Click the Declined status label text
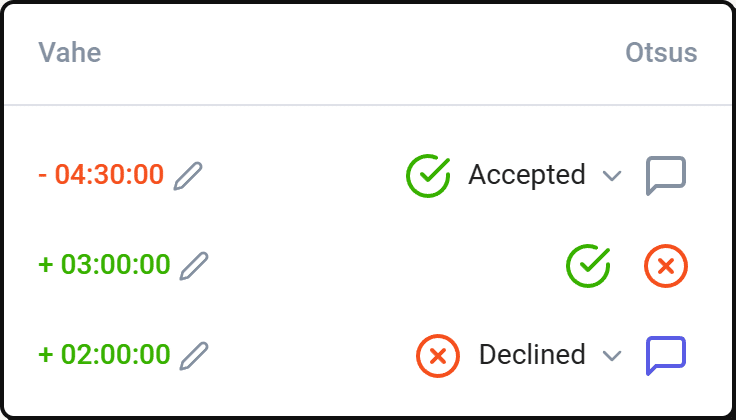 click(x=532, y=355)
